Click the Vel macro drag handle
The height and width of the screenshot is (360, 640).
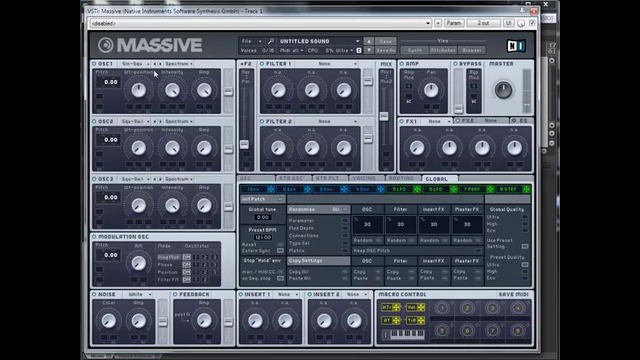pos(421,307)
